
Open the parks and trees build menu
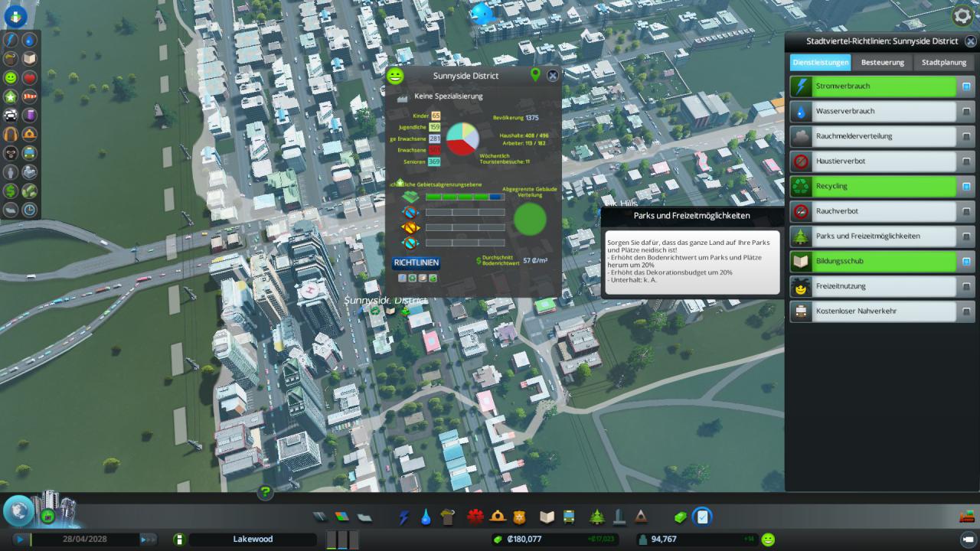(x=597, y=517)
